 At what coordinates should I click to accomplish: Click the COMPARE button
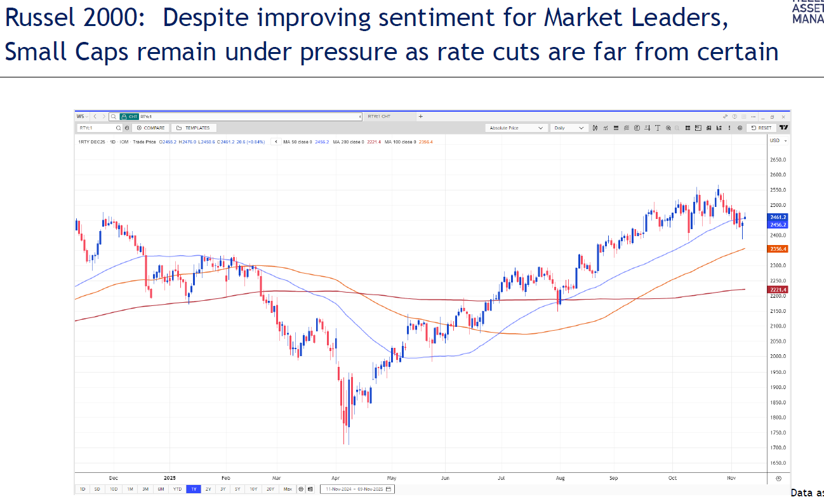(x=150, y=128)
